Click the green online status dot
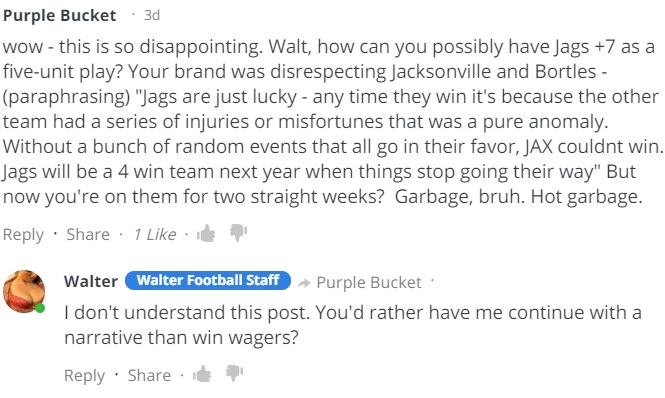The width and height of the screenshot is (665, 398). (40, 308)
